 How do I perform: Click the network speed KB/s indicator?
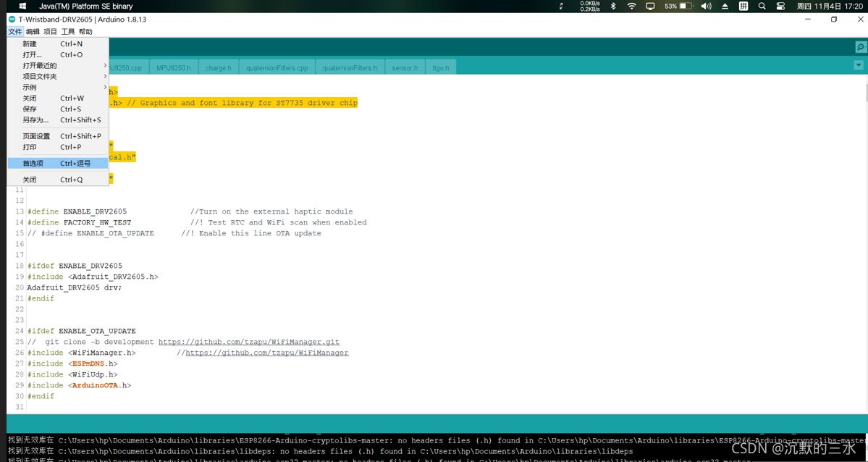click(x=589, y=6)
